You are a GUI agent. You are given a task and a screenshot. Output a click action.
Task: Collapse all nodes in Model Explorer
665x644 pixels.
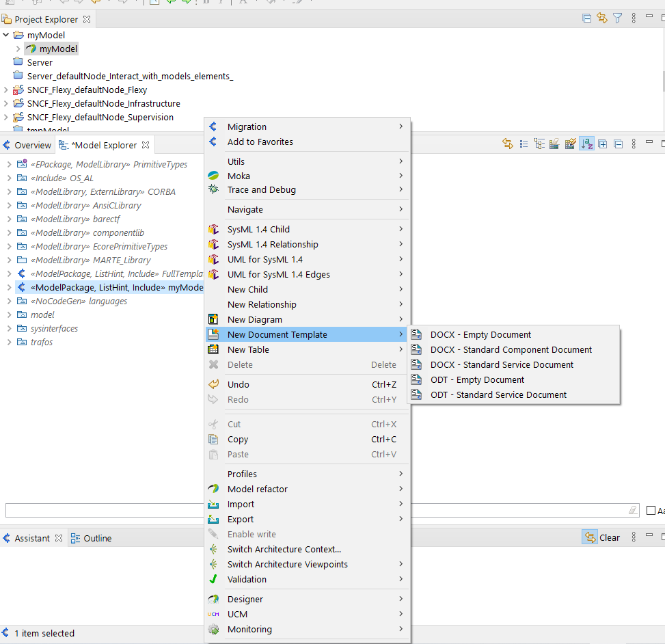(x=619, y=144)
